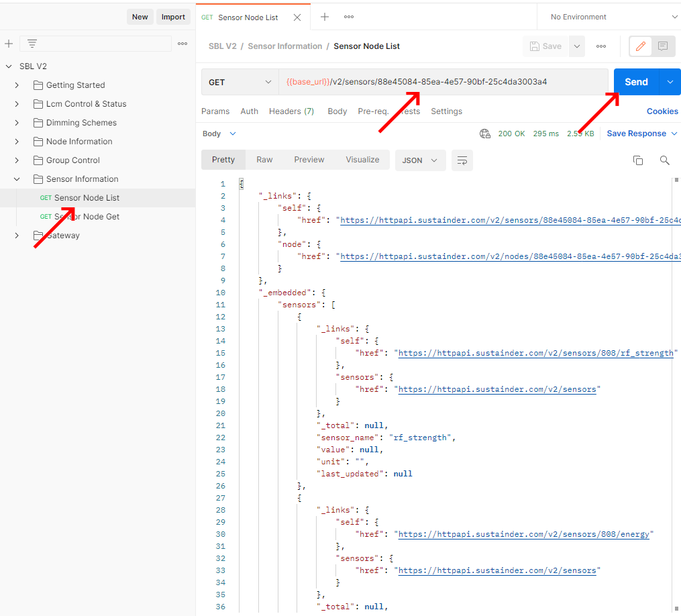
Task: Click the copy response icon
Action: pos(638,160)
